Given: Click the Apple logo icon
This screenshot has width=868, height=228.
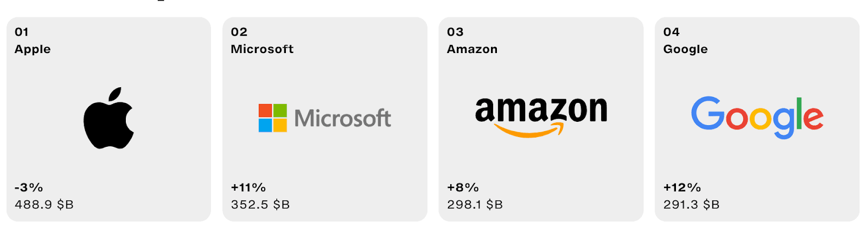Looking at the screenshot, I should click(108, 118).
